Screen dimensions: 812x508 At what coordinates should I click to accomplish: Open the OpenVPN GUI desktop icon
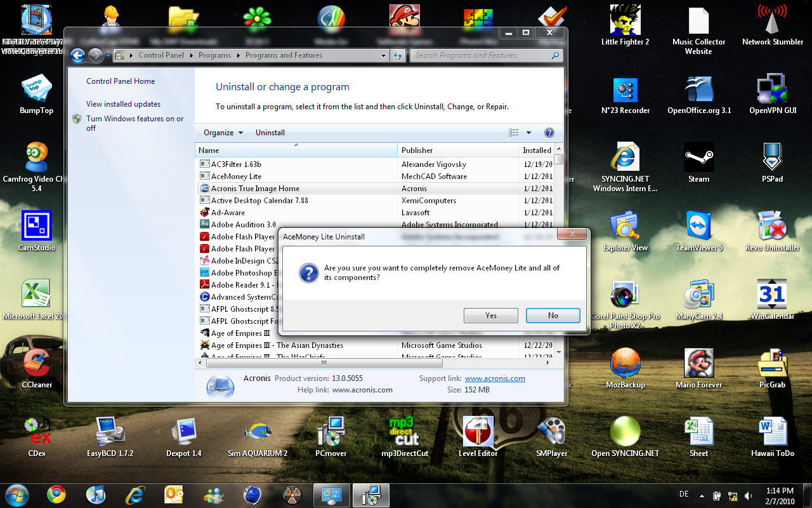click(772, 90)
